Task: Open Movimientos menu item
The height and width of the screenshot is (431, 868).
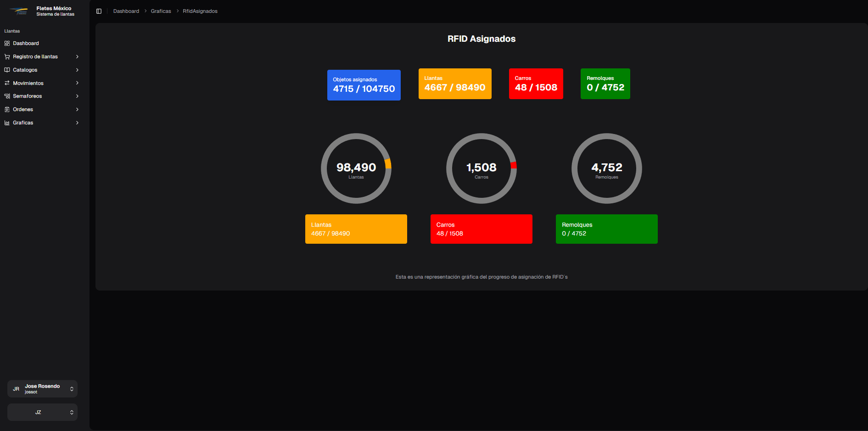Action: pos(28,83)
